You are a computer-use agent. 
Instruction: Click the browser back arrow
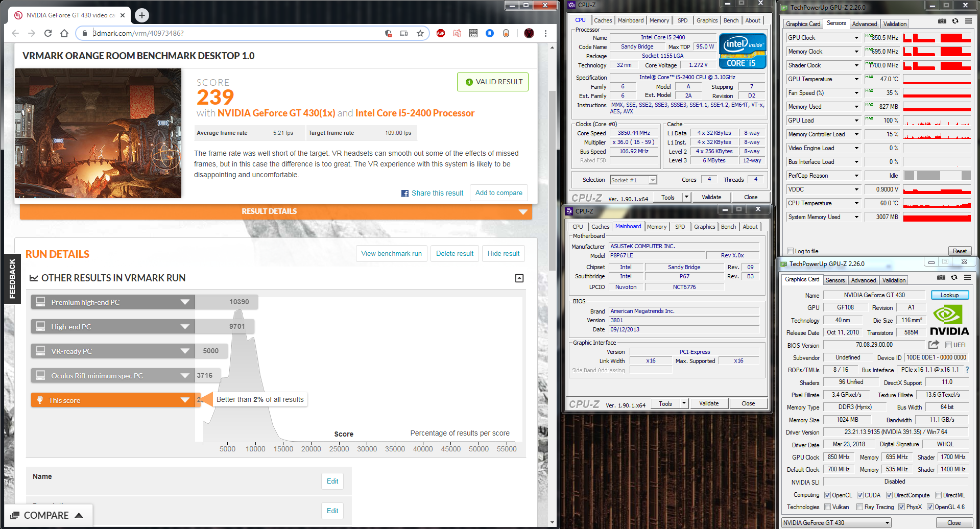tap(15, 33)
